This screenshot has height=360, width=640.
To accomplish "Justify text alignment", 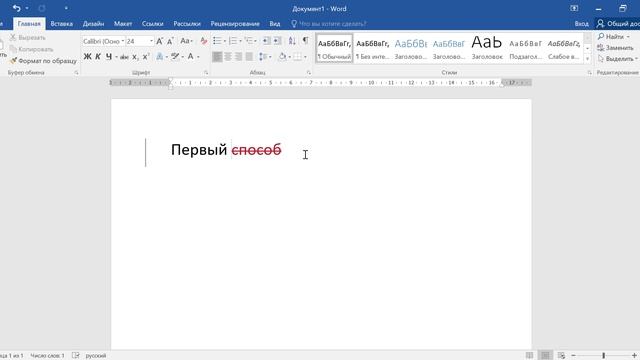I will pos(249,57).
